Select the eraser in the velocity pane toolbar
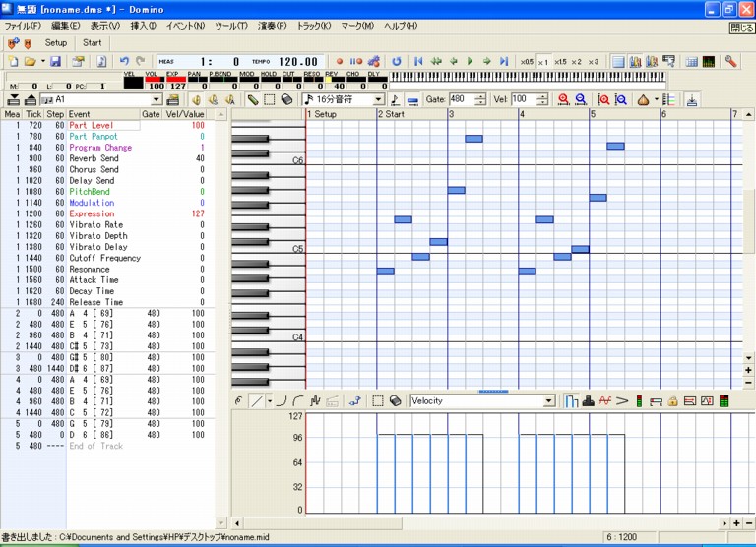Viewport: 756px width, 547px height. [x=396, y=401]
